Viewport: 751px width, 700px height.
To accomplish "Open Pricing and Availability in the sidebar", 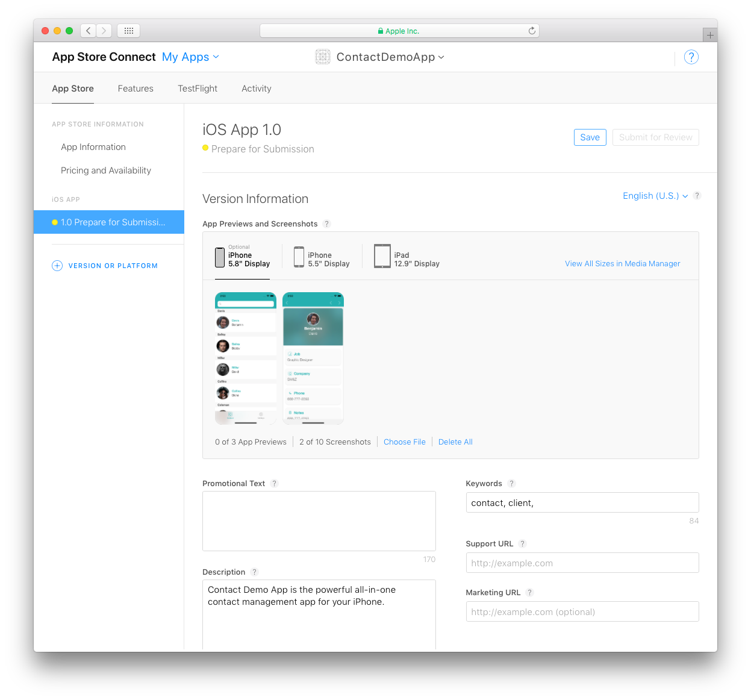I will coord(106,170).
